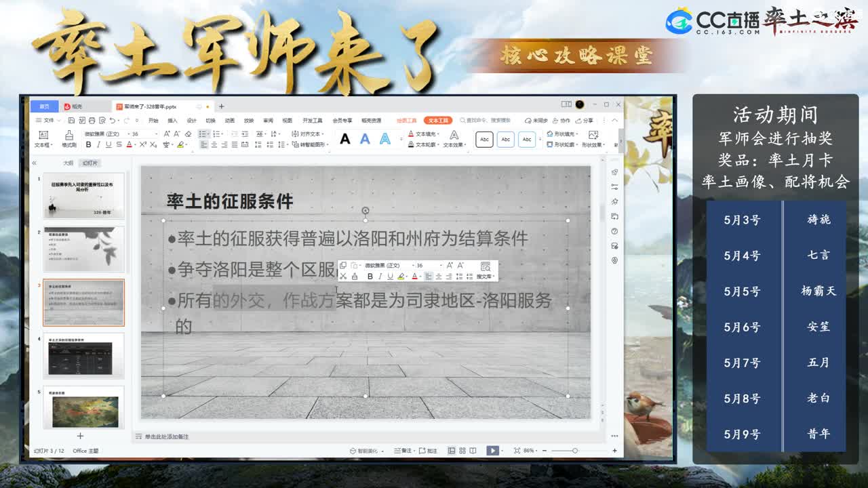Open the font name dropdown in the ribbon

tap(129, 134)
